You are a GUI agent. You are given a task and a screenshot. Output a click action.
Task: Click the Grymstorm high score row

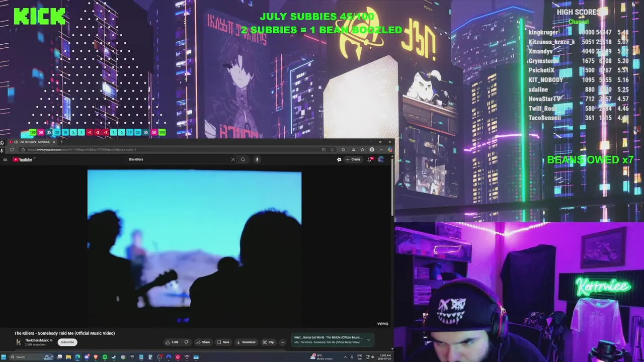tap(579, 61)
